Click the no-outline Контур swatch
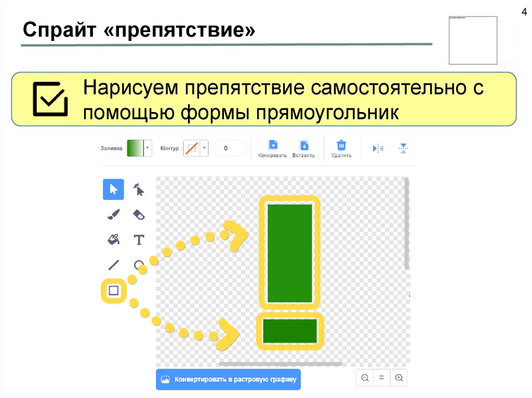Image resolution: width=532 pixels, height=398 pixels. coord(191,148)
